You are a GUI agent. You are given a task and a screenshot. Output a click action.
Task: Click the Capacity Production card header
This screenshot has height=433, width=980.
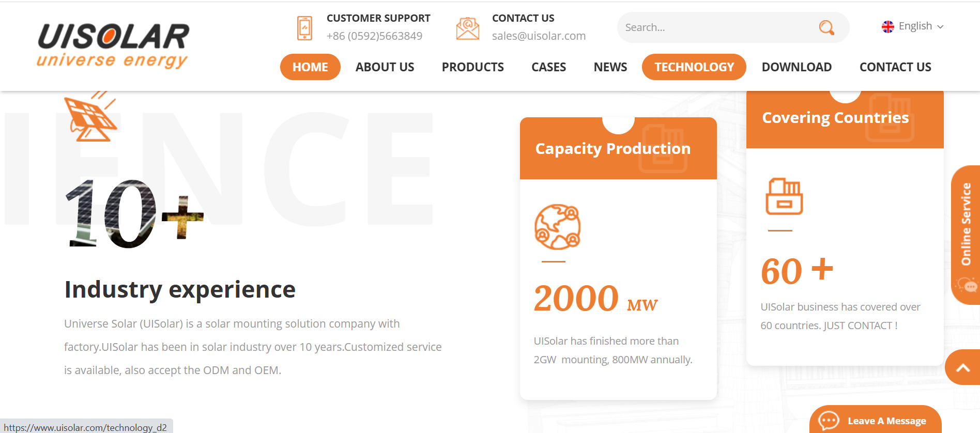(618, 149)
